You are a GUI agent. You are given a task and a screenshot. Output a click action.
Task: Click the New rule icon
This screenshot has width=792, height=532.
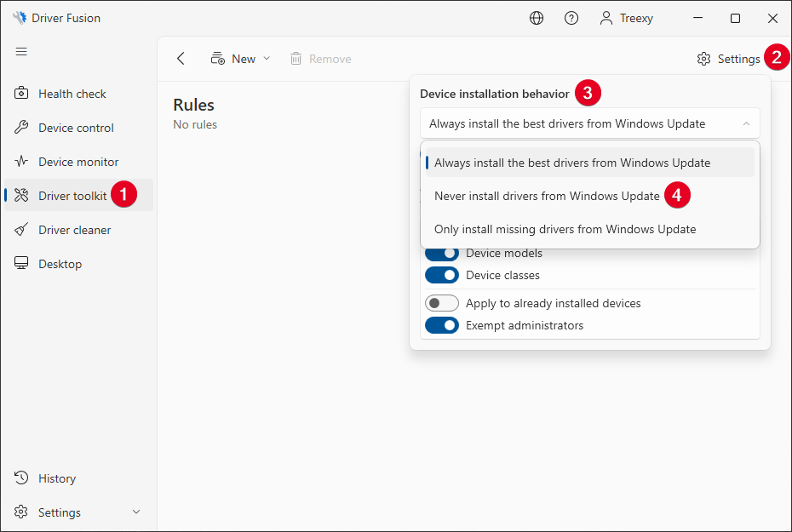[x=218, y=59]
